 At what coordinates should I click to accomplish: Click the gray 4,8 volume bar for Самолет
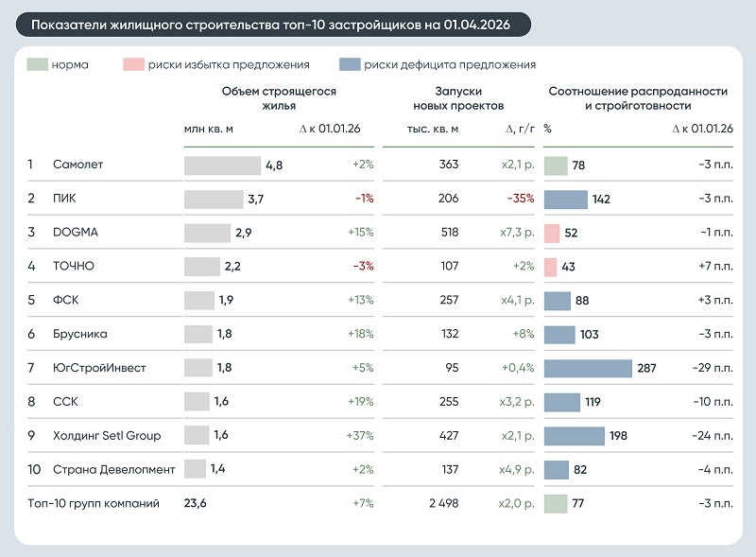tap(222, 165)
